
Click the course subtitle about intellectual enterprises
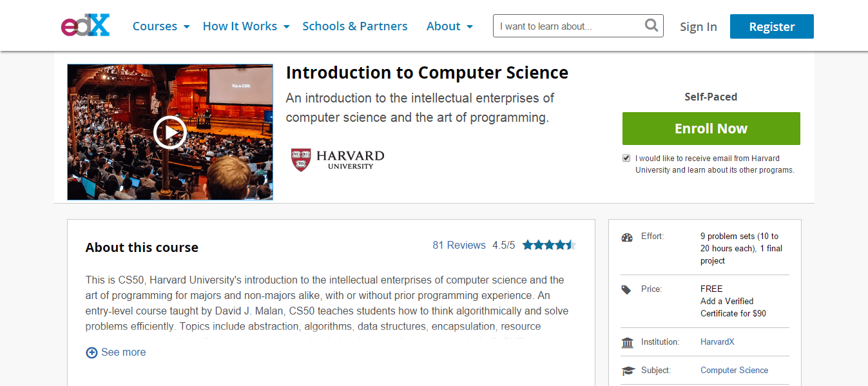click(x=420, y=108)
